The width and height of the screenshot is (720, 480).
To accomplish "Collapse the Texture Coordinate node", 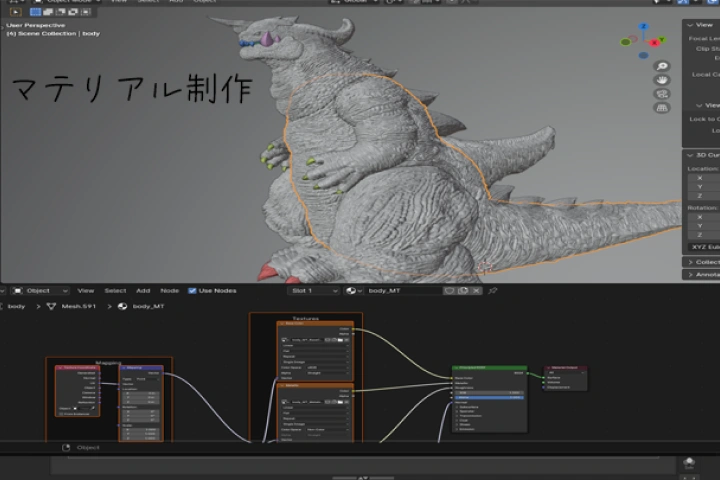I will (x=60, y=368).
